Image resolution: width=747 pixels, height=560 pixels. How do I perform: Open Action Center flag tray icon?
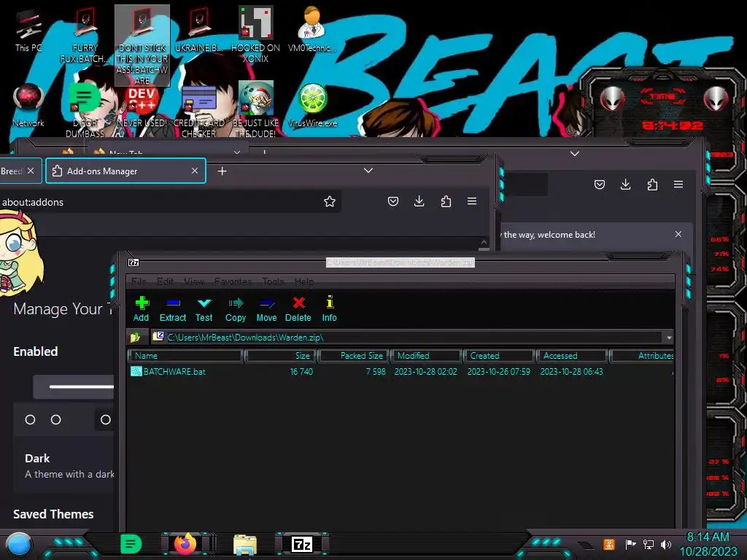click(x=630, y=544)
